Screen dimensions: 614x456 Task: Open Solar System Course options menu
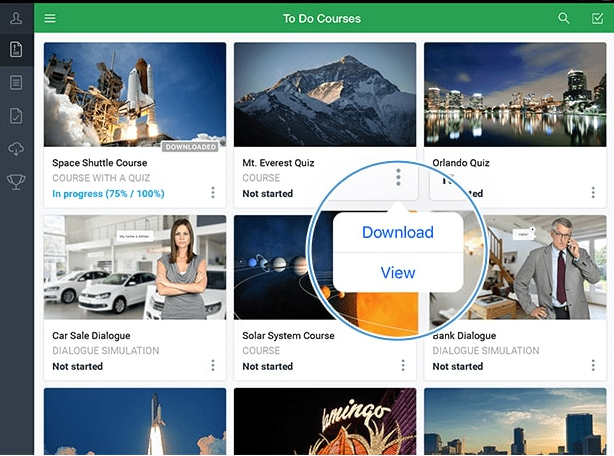click(403, 366)
